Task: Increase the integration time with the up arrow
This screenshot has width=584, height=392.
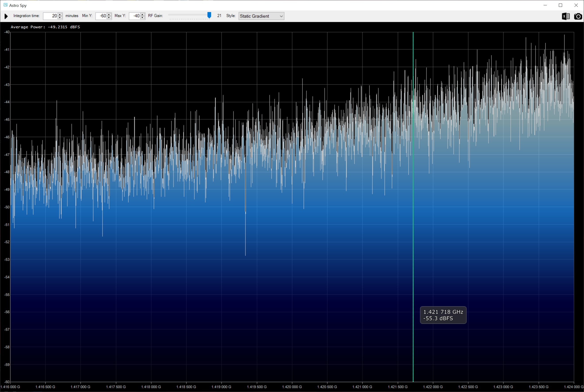Action: point(60,15)
